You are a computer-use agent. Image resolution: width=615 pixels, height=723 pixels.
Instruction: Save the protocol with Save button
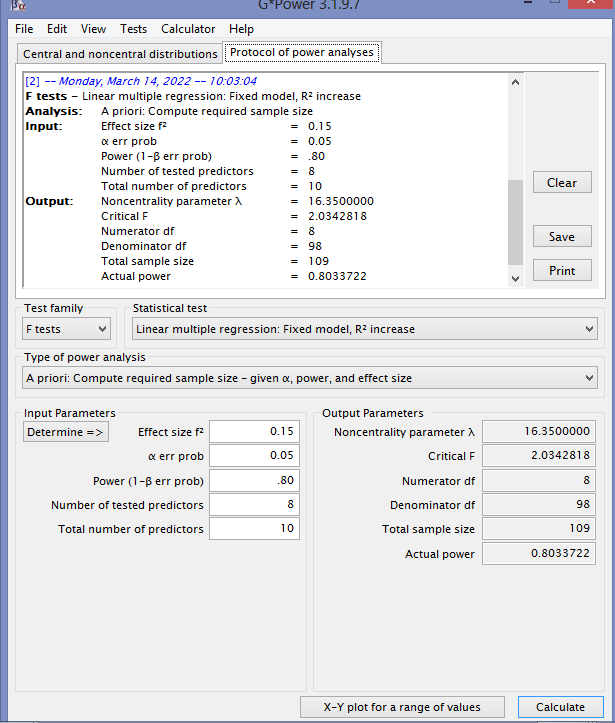pos(561,237)
